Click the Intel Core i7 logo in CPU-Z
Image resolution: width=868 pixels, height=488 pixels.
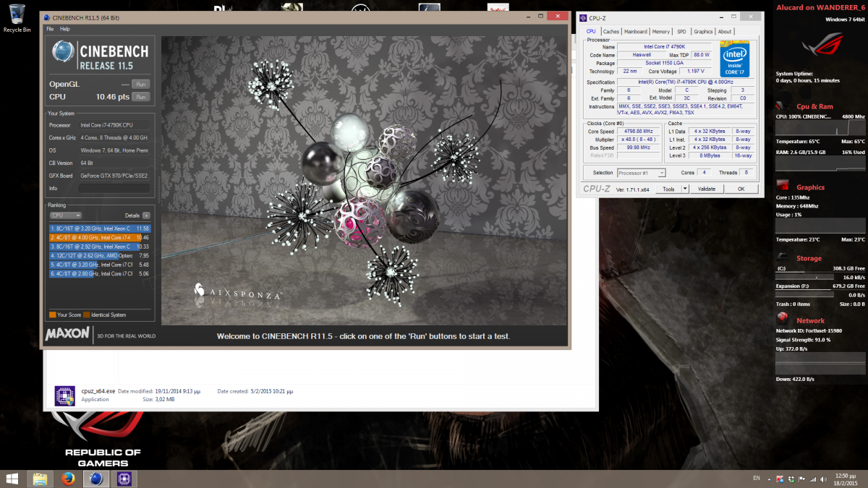tap(734, 59)
